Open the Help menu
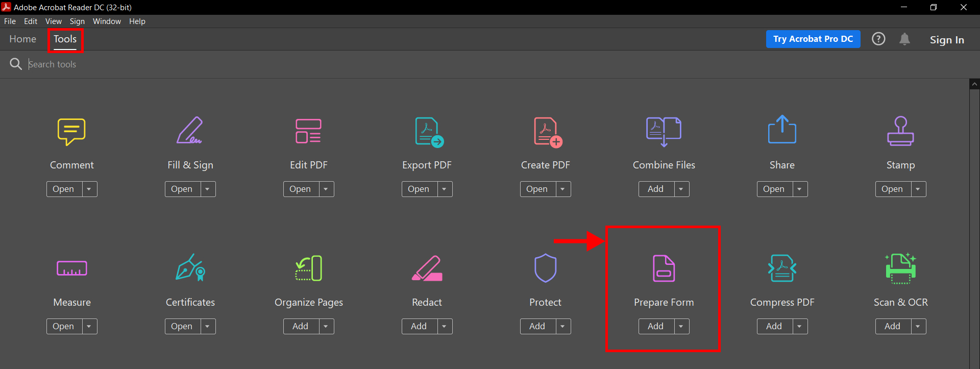 (x=137, y=21)
